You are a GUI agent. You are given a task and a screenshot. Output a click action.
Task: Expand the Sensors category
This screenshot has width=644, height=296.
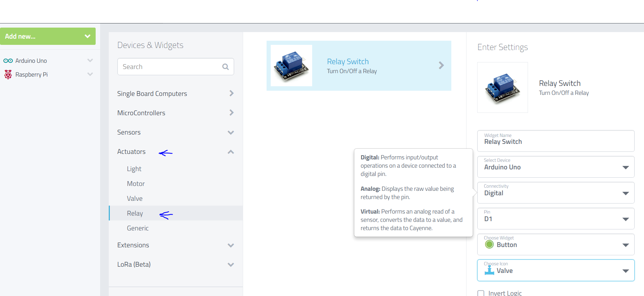pyautogui.click(x=231, y=132)
